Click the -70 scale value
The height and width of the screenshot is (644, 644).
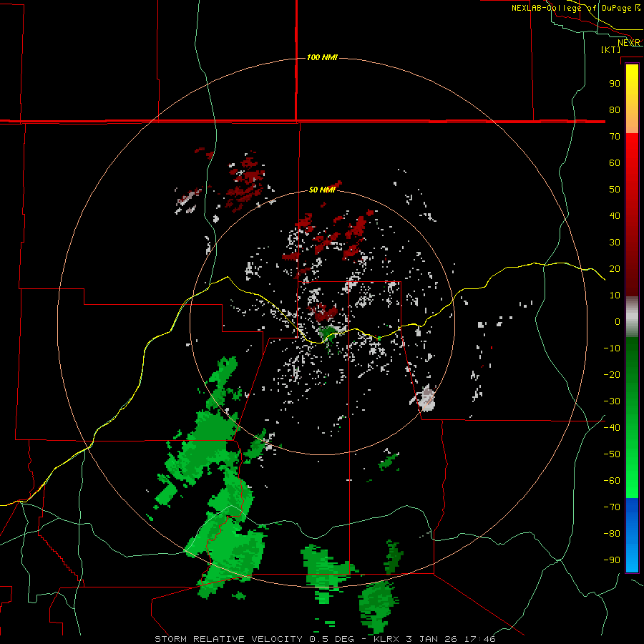[x=612, y=507]
